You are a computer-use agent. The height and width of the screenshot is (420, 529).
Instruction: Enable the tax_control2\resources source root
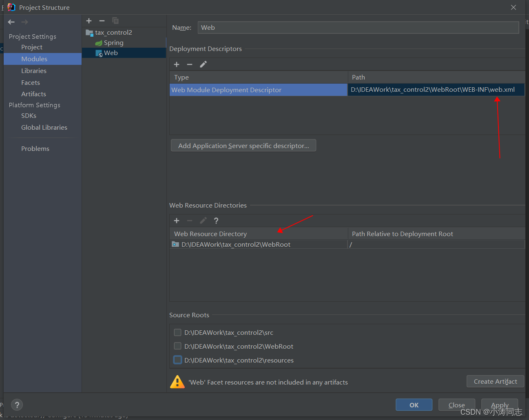pos(177,360)
